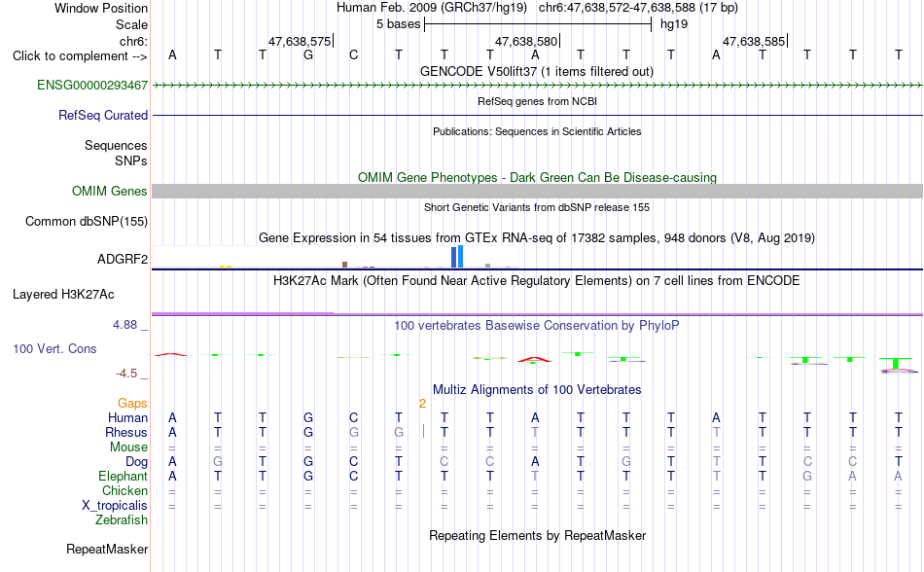
Task: Click the orange gap count '2'
Action: 422,404
